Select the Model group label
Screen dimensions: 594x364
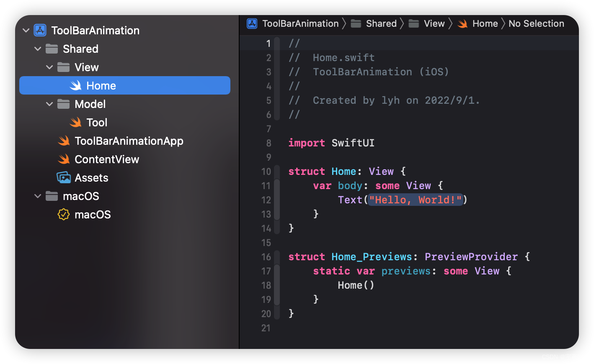90,104
